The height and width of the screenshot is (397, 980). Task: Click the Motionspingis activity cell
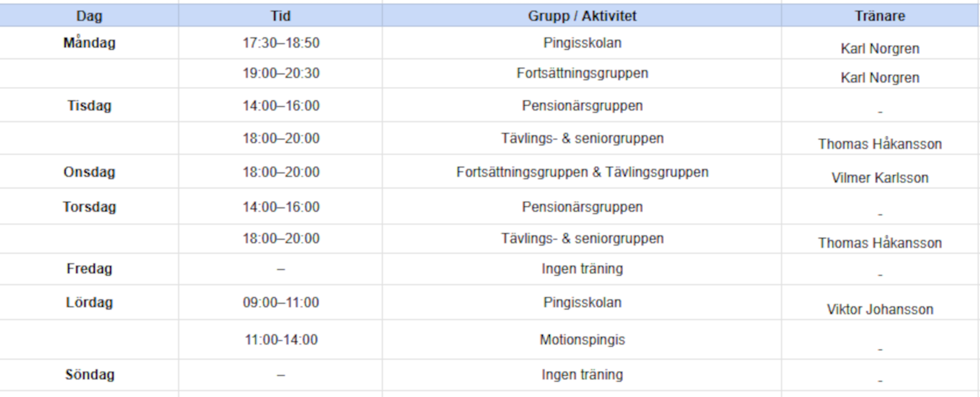[582, 340]
